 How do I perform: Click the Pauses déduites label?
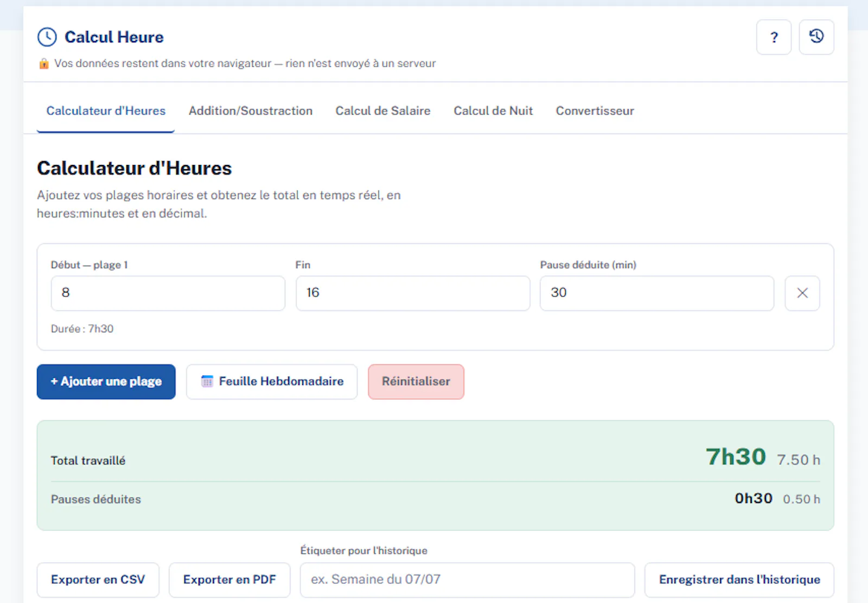[96, 499]
